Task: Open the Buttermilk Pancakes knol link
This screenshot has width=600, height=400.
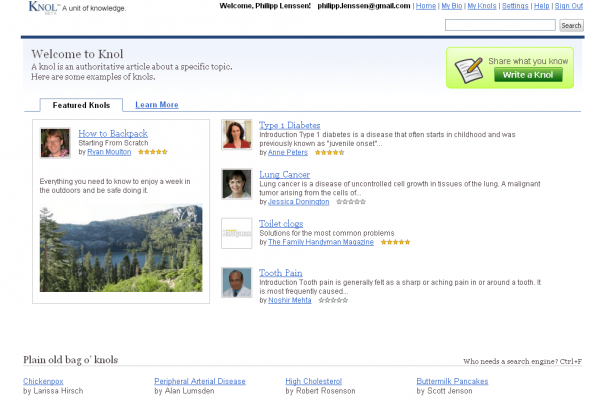Action: click(x=452, y=381)
